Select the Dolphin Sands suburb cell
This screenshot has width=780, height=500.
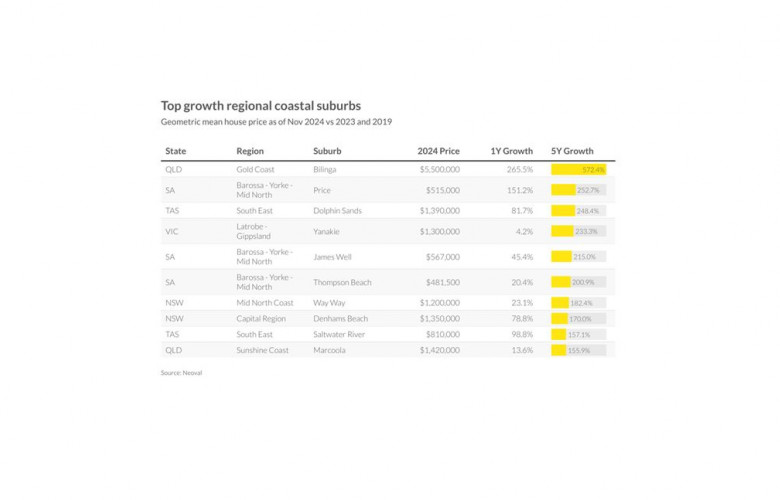tap(337, 210)
